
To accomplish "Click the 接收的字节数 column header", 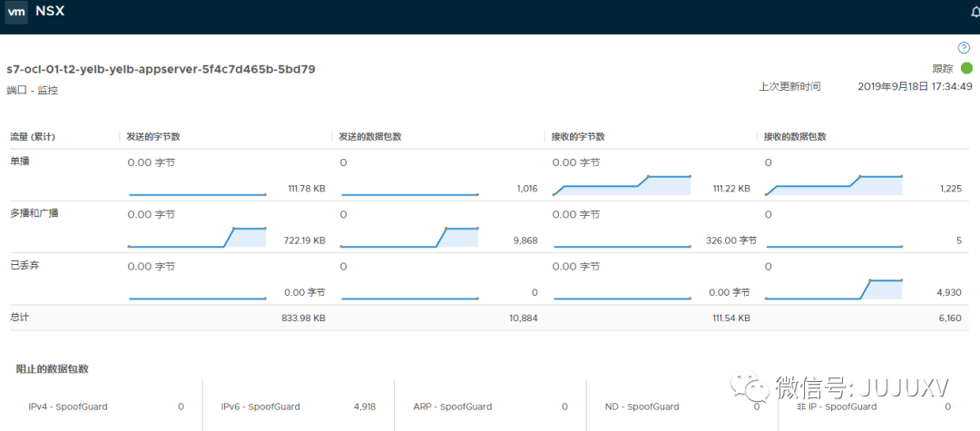I will coord(578,137).
